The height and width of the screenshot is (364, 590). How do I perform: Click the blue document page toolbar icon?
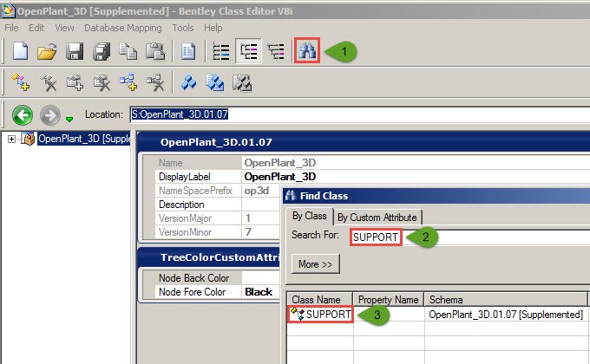(187, 51)
